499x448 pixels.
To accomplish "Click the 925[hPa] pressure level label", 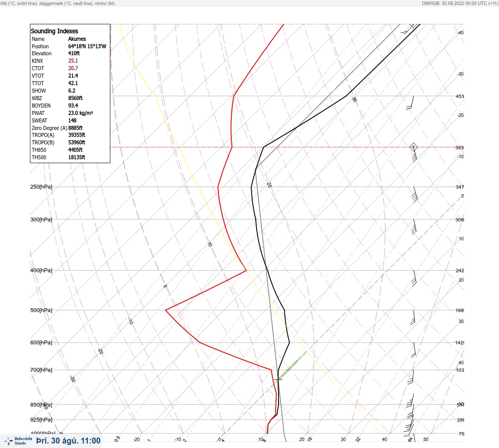I will (41, 420).
